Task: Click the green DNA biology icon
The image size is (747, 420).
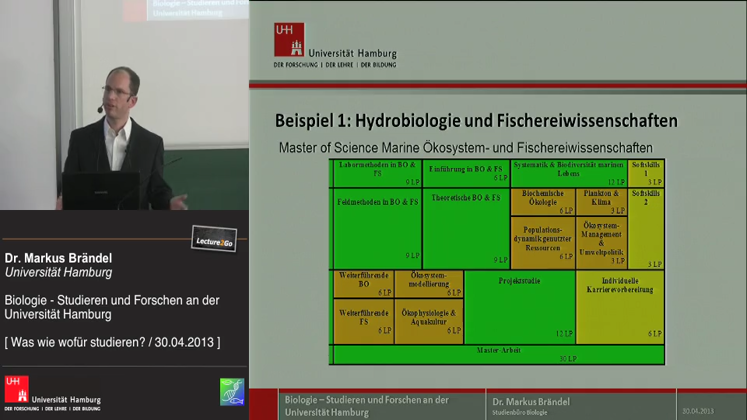Action: click(232, 391)
